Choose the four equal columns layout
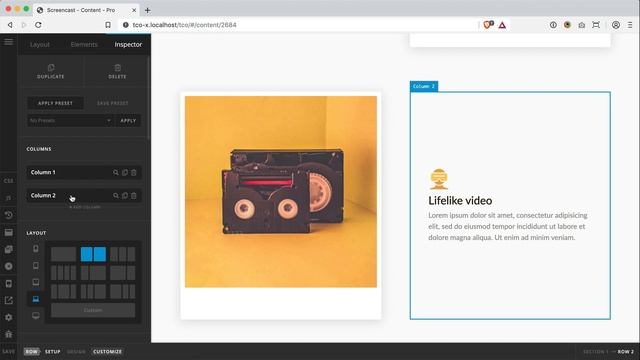This screenshot has height=360, width=640. 63,273
